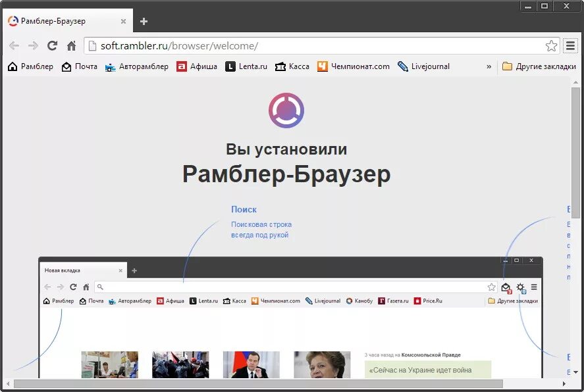Click the protest crowd news thumbnail
This screenshot has width=584, height=392.
click(x=180, y=364)
